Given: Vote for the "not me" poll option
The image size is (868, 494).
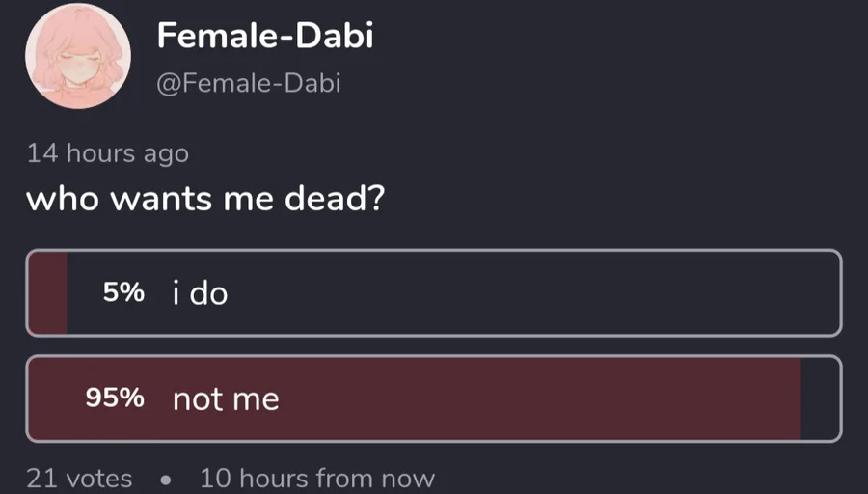Looking at the screenshot, I should click(x=434, y=398).
